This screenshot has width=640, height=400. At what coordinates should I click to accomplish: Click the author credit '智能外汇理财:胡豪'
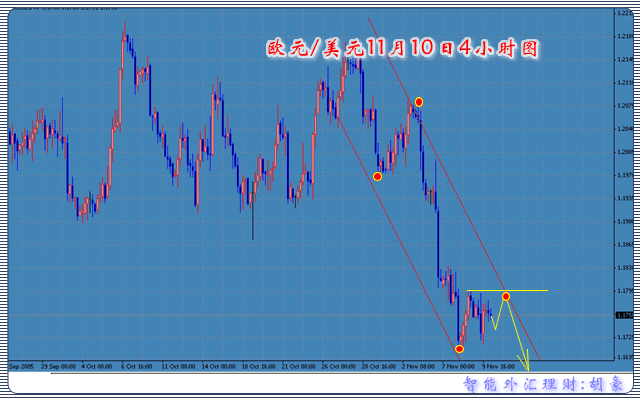pyautogui.click(x=544, y=384)
